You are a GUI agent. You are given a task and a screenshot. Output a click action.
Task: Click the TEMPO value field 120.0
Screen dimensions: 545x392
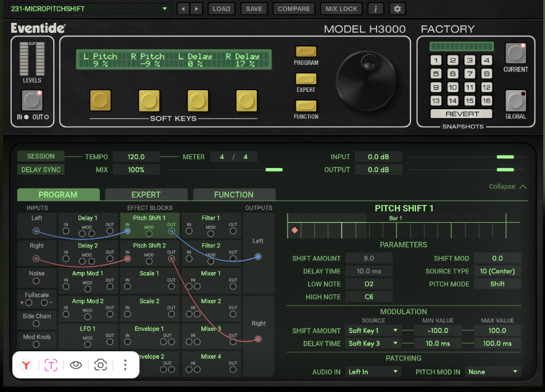click(x=136, y=157)
